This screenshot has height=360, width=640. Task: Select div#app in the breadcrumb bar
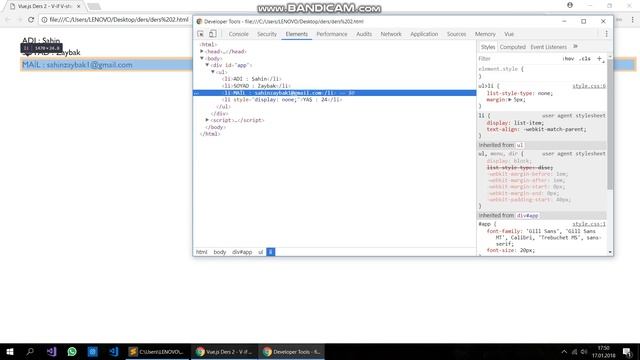coord(242,252)
